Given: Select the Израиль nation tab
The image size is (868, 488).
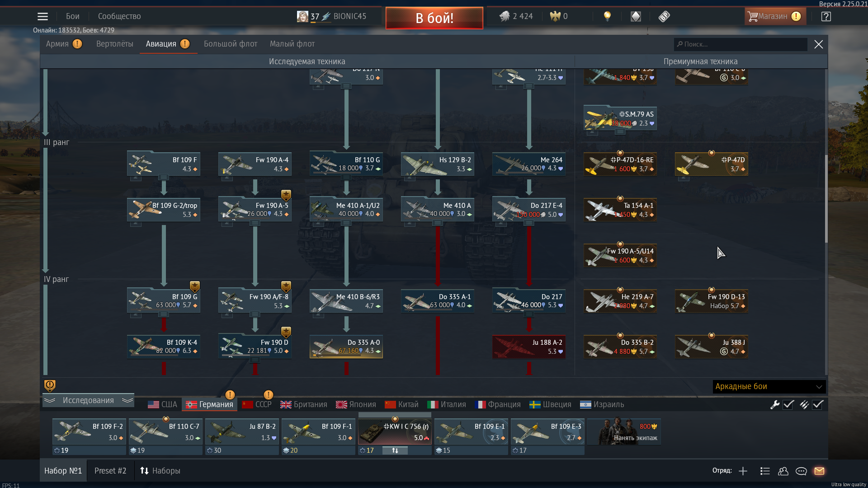Looking at the screenshot, I should pos(602,404).
